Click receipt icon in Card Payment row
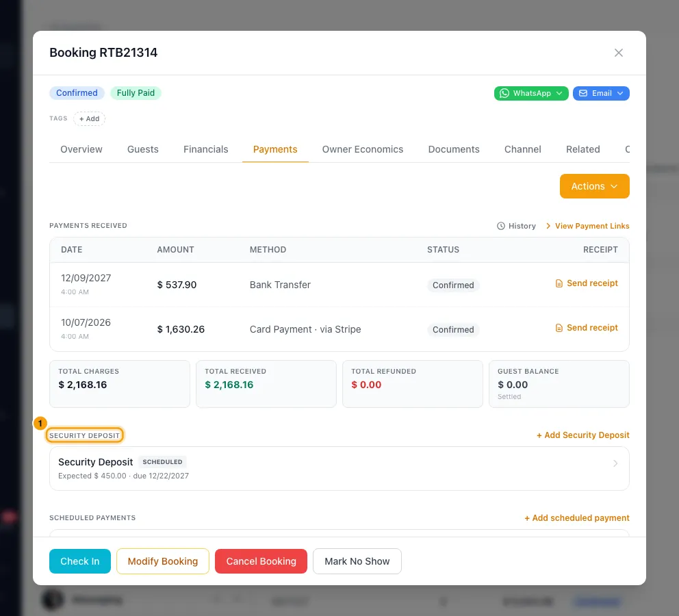This screenshot has height=616, width=679. tap(559, 328)
